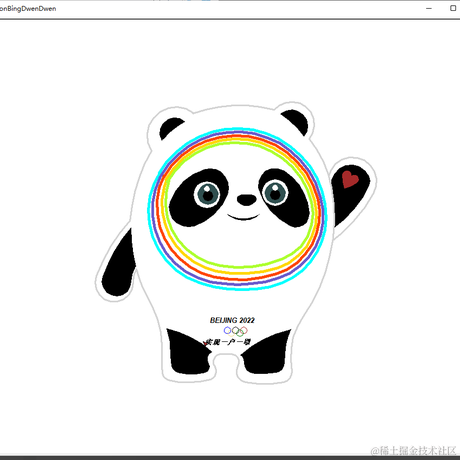Click the Olympic rings emblem
The image size is (460, 460).
tap(236, 331)
